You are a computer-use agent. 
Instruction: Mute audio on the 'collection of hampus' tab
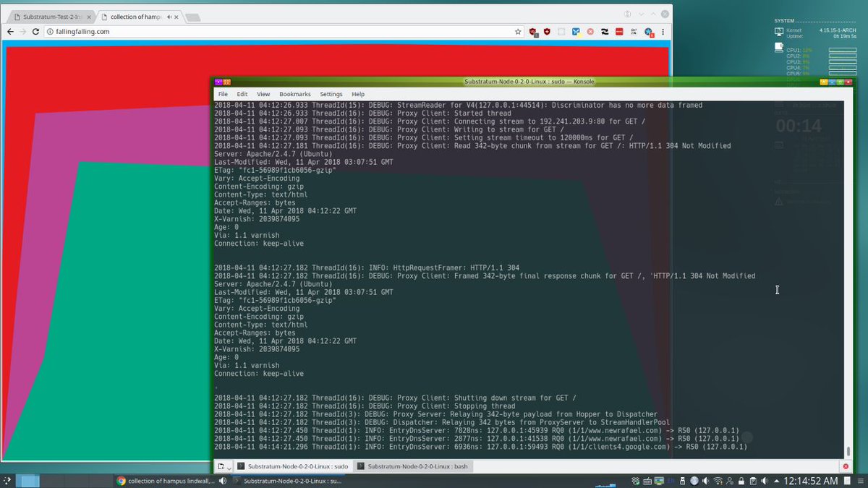point(169,16)
